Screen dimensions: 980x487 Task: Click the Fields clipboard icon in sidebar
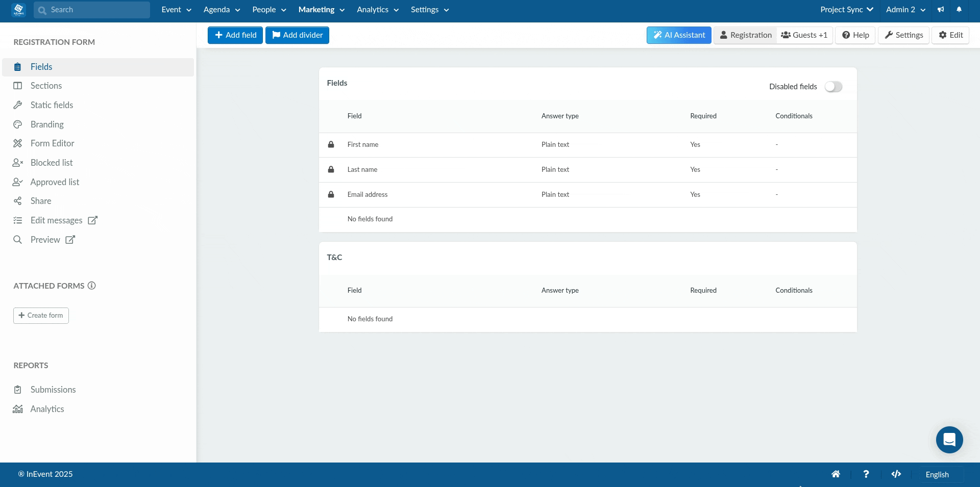point(18,67)
